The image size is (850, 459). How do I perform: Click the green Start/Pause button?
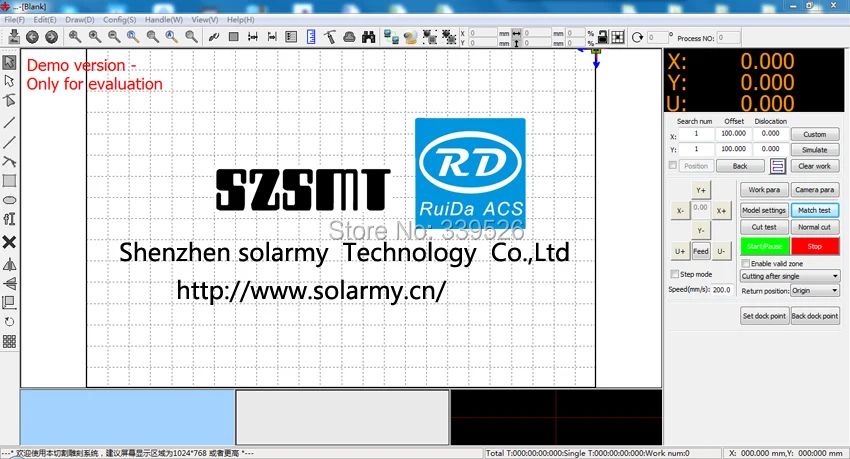764,246
